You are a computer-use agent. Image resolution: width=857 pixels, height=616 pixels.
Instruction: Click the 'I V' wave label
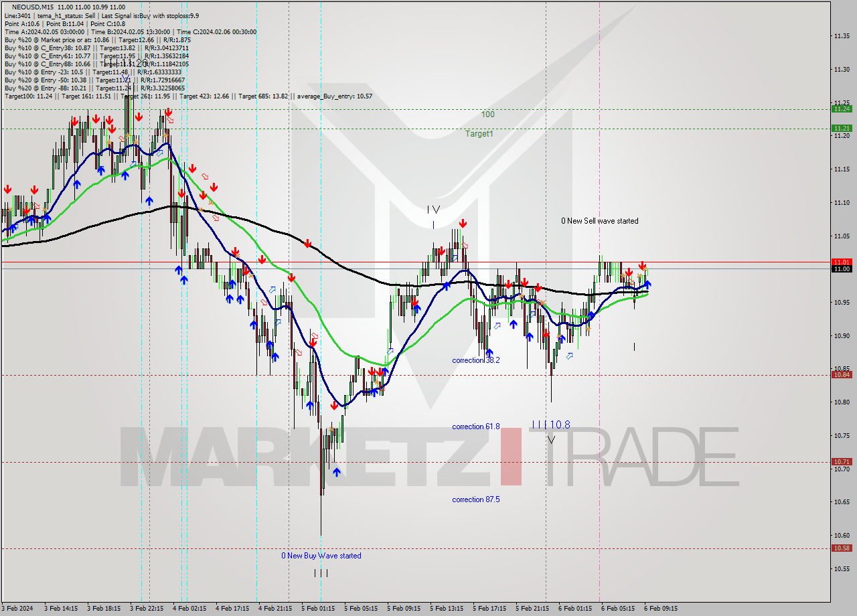click(433, 210)
